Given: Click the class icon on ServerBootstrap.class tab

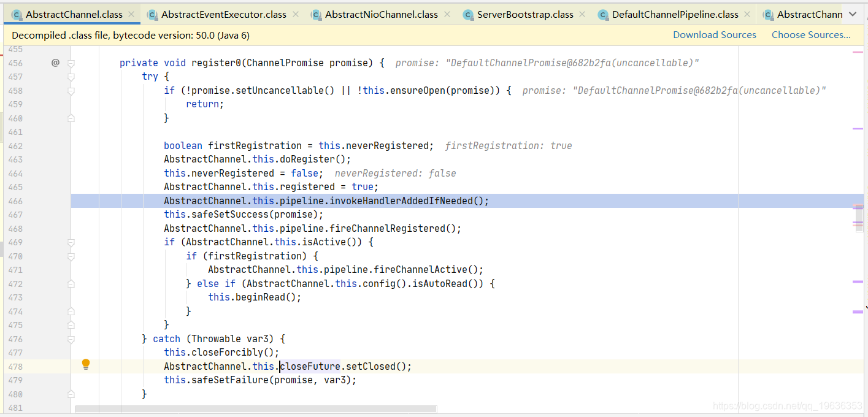Looking at the screenshot, I should pyautogui.click(x=468, y=15).
